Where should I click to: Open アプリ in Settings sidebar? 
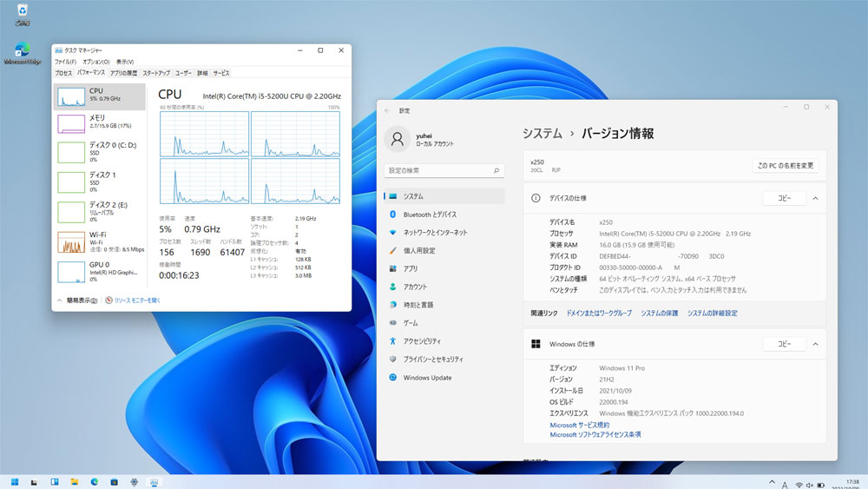444,268
